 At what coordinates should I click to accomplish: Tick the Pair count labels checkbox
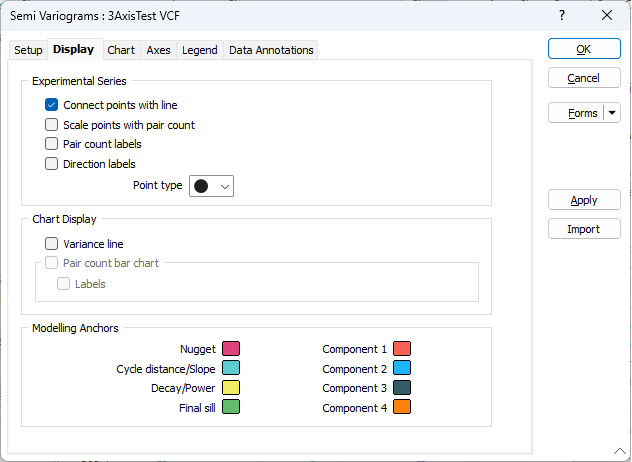pos(52,144)
